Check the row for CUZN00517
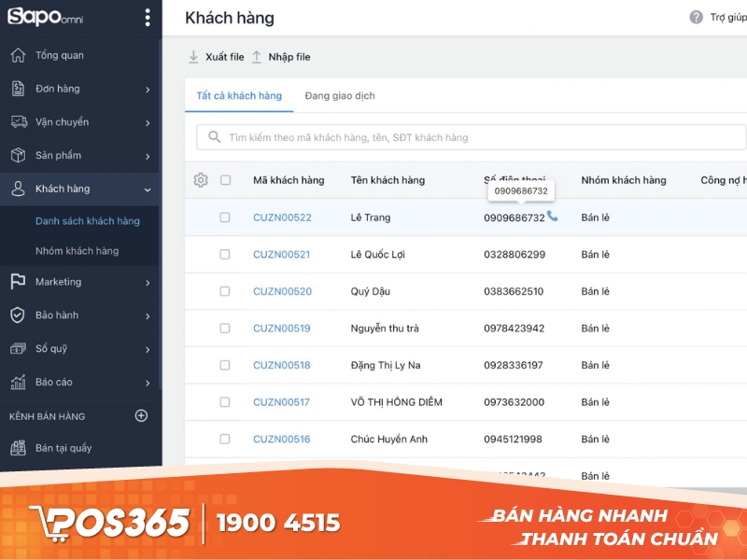The width and height of the screenshot is (747, 560). coord(225,402)
